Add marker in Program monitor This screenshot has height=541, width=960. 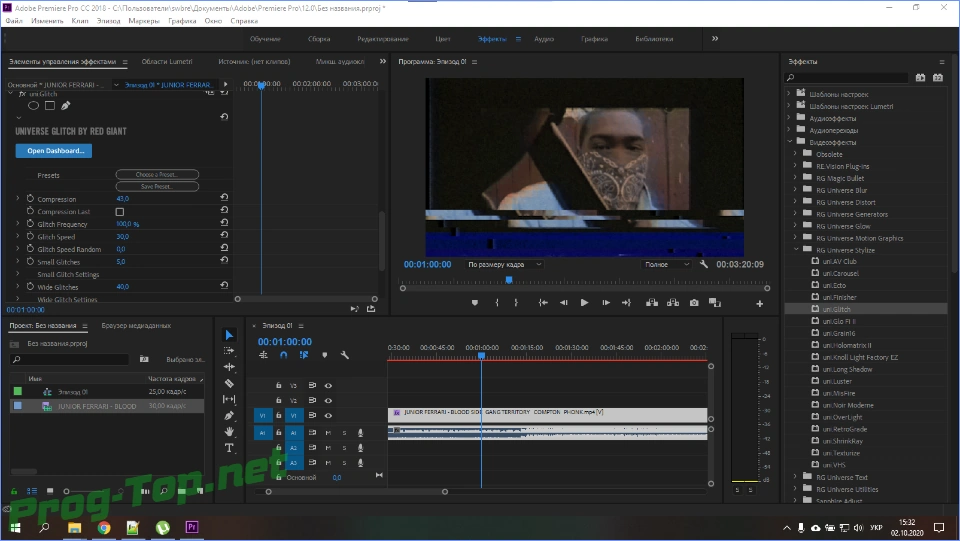tap(474, 302)
